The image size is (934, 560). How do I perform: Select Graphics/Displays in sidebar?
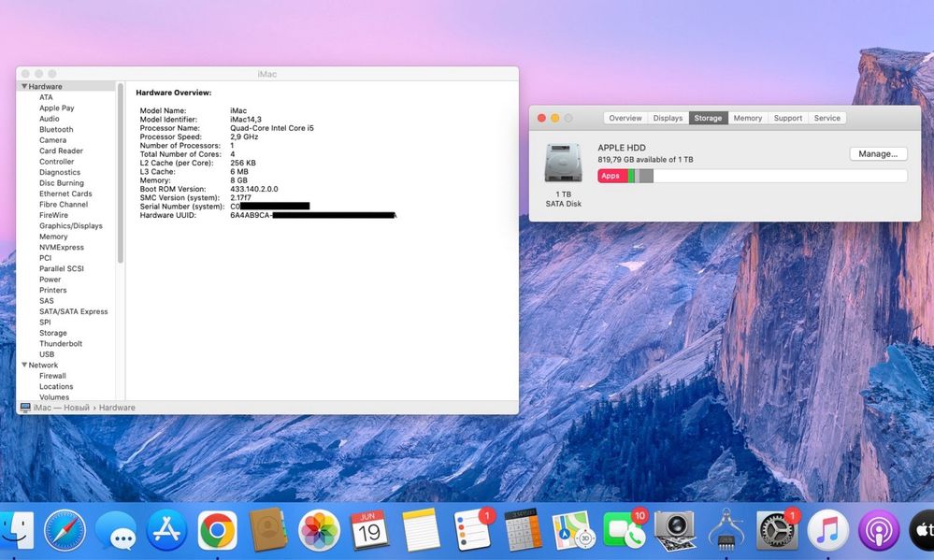click(71, 226)
